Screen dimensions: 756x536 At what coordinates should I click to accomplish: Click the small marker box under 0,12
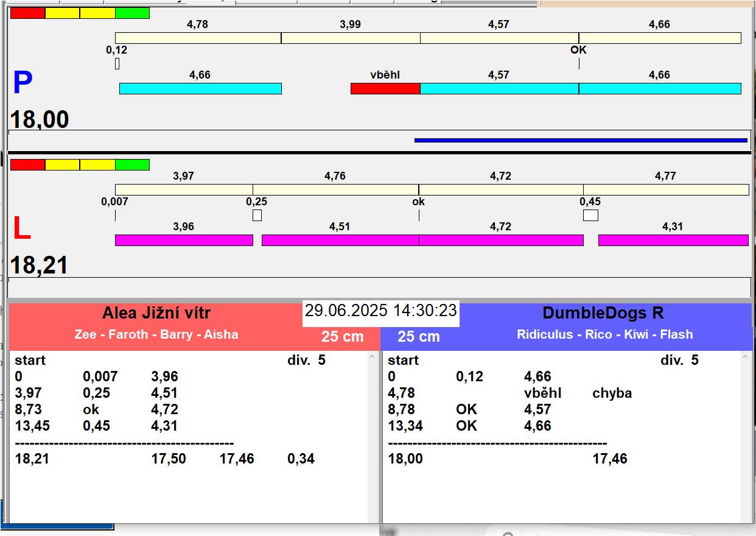pyautogui.click(x=117, y=63)
